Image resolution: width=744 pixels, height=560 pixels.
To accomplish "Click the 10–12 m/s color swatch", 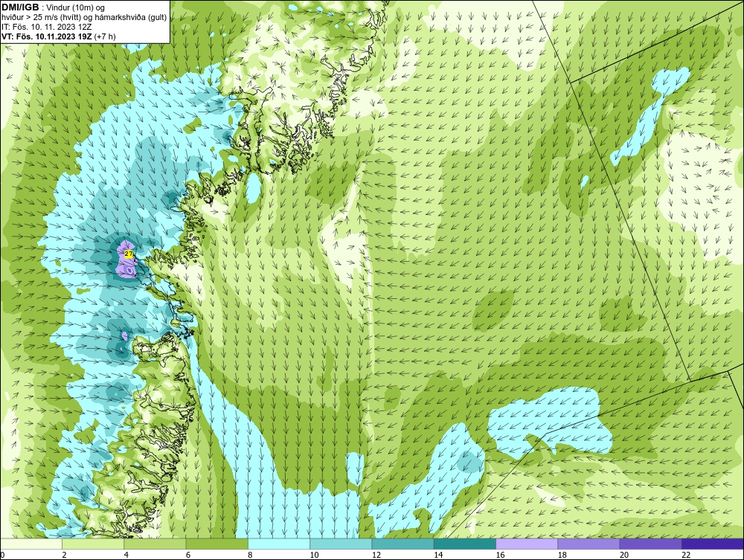I will [341, 544].
